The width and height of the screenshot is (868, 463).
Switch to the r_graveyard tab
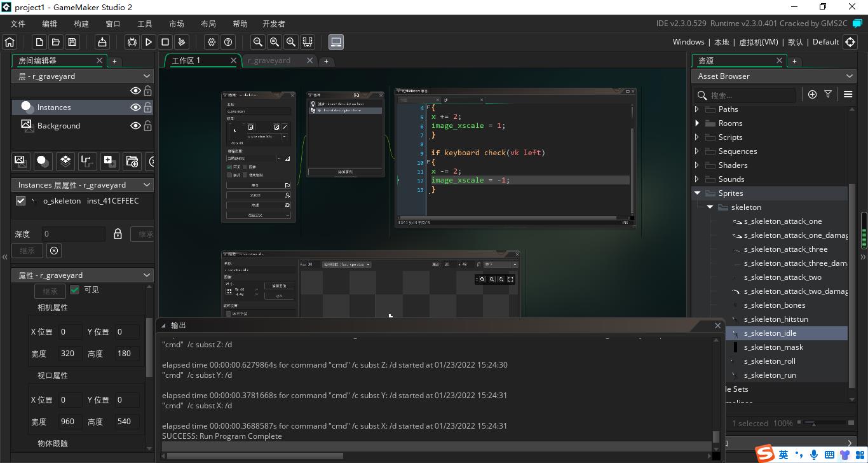point(269,60)
